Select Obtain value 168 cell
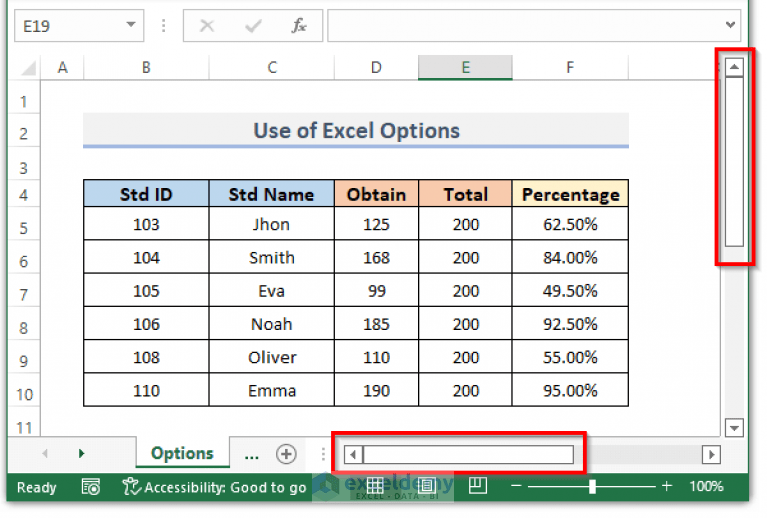Viewport: 767px width, 518px height. (x=377, y=258)
